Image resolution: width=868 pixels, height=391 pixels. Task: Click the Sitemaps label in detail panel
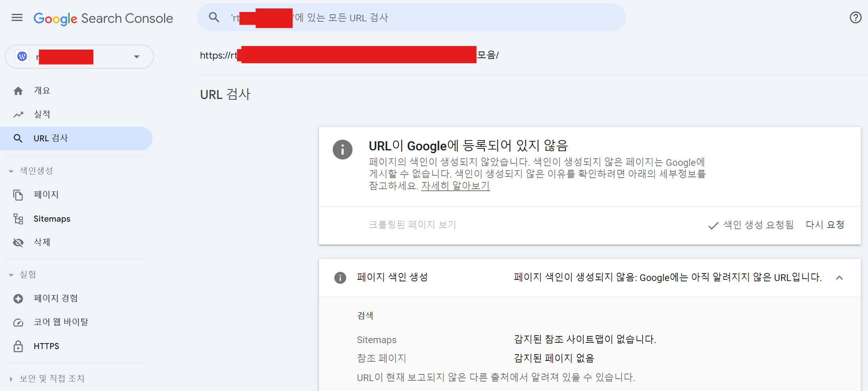376,340
